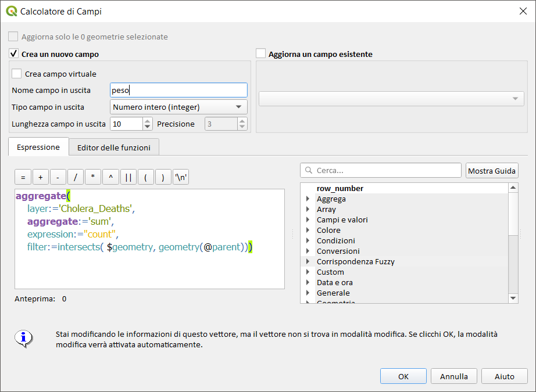The width and height of the screenshot is (536, 392).
Task: Open Tipo campo in uscita dropdown
Action: [178, 107]
